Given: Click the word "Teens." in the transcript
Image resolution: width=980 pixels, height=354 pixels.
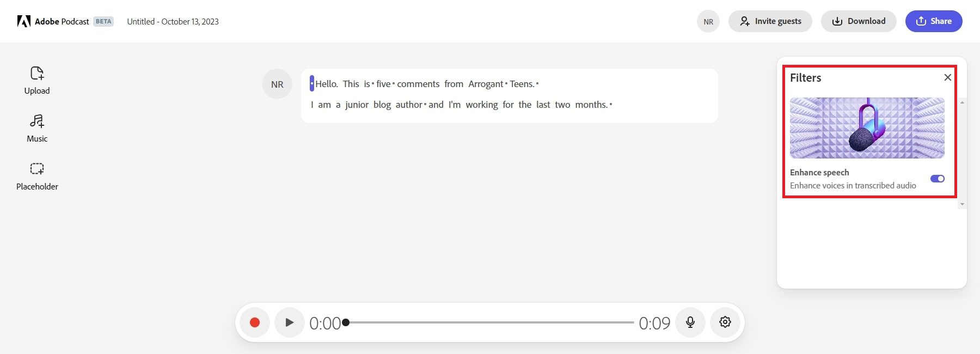Looking at the screenshot, I should 522,84.
